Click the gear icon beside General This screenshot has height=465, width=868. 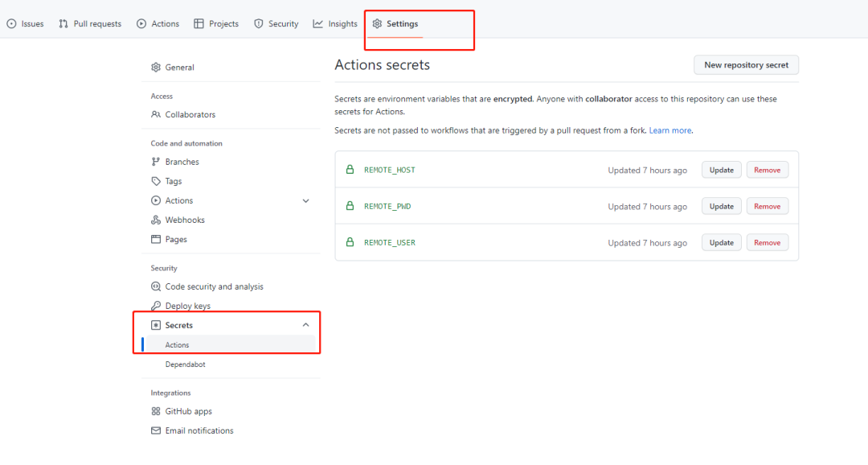pyautogui.click(x=156, y=68)
